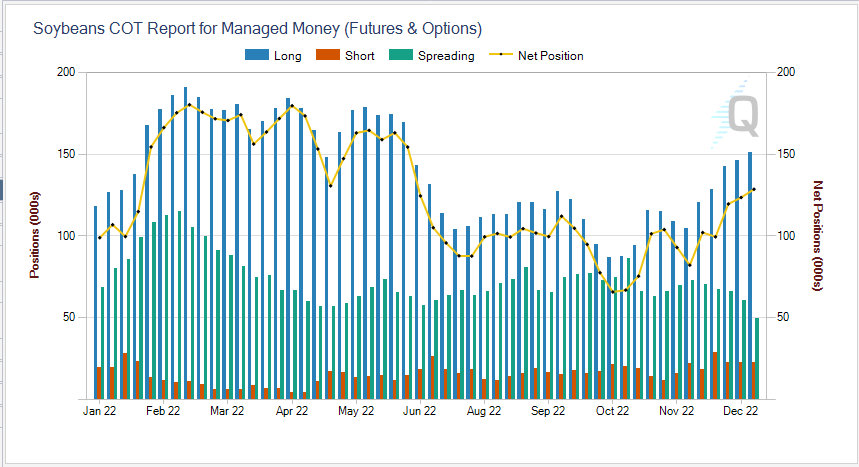Click the 'Long' legend label

click(288, 56)
